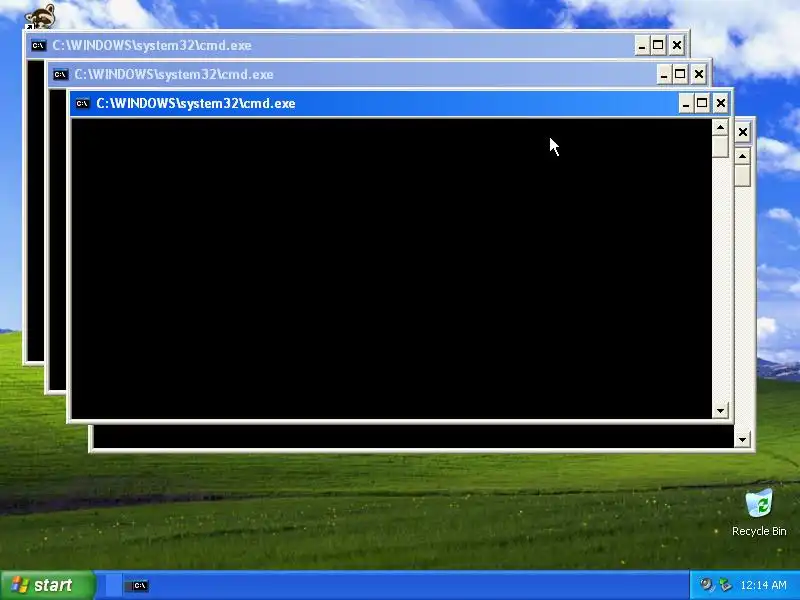Viewport: 800px width, 600px height.
Task: Open the Start menu
Action: tap(48, 585)
